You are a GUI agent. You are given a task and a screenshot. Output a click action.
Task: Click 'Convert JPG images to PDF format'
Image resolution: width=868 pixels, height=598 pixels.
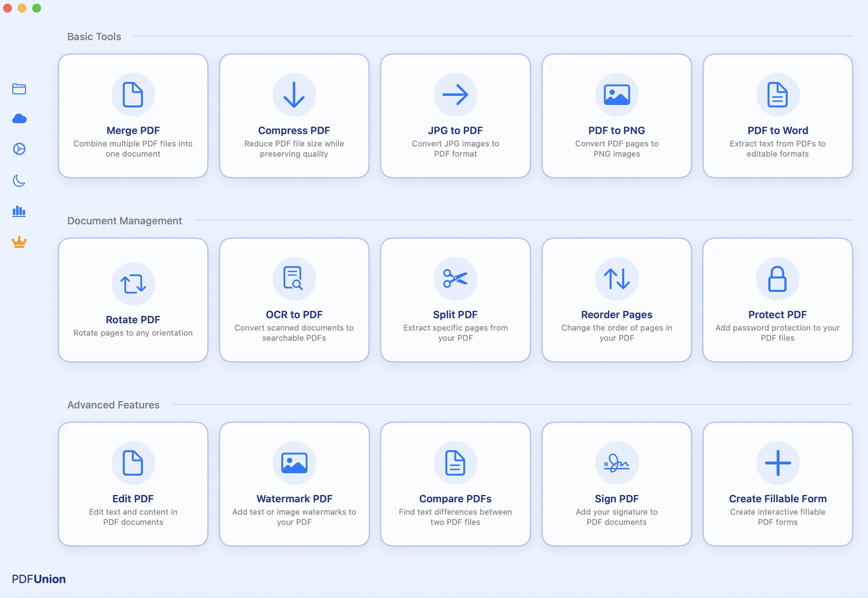[x=456, y=149]
